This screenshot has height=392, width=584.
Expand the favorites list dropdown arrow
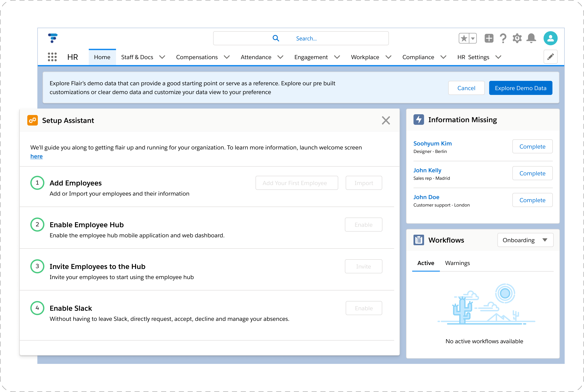click(473, 39)
